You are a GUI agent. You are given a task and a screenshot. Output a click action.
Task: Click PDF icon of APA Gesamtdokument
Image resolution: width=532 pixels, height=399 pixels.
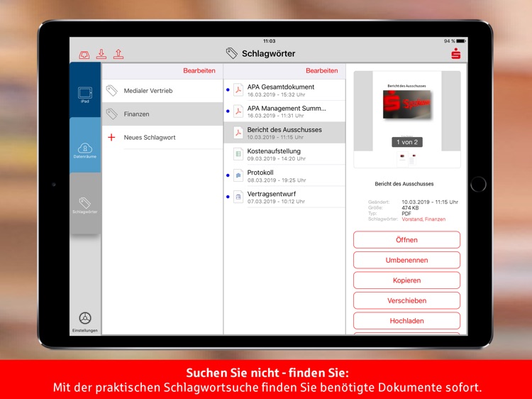pyautogui.click(x=238, y=90)
